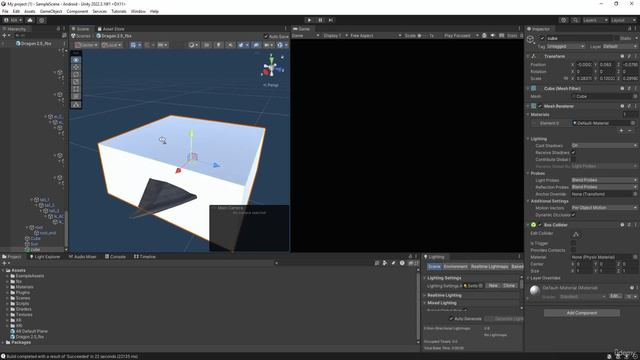Click the Edit Collider icon button

point(576,235)
